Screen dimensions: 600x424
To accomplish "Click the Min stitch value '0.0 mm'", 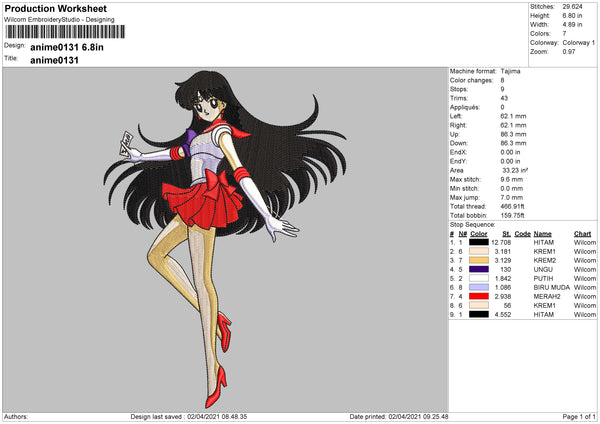I will pos(512,188).
